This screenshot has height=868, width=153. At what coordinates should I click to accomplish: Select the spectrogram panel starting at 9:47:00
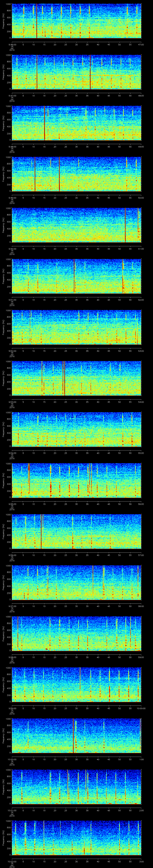coord(76,72)
